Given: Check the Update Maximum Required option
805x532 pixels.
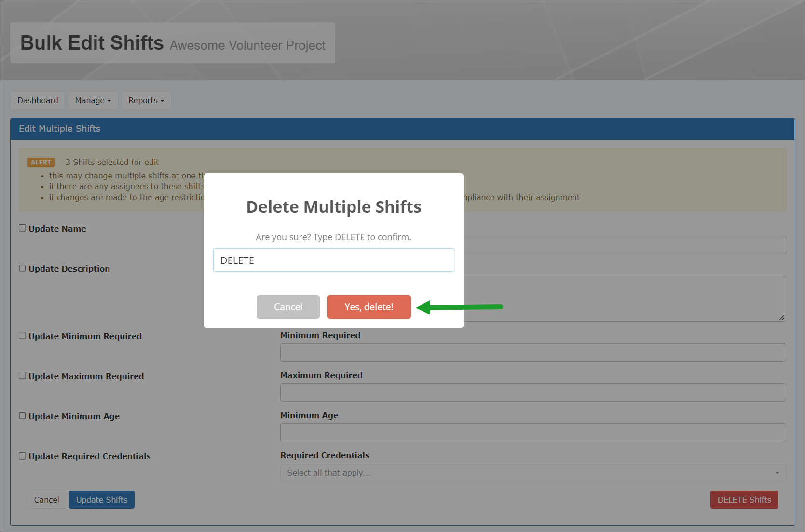Looking at the screenshot, I should click(x=22, y=375).
